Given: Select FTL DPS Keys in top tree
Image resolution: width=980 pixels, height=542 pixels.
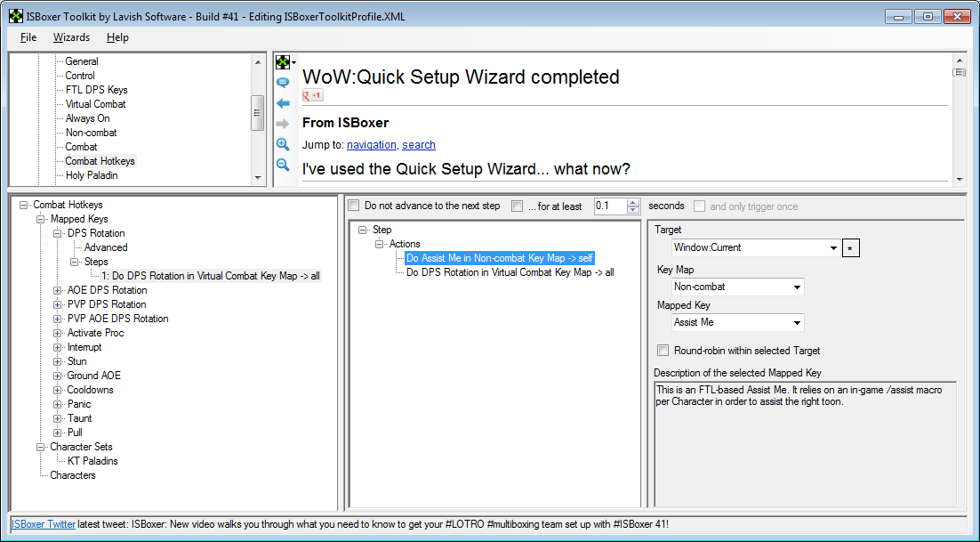Looking at the screenshot, I should pyautogui.click(x=96, y=90).
